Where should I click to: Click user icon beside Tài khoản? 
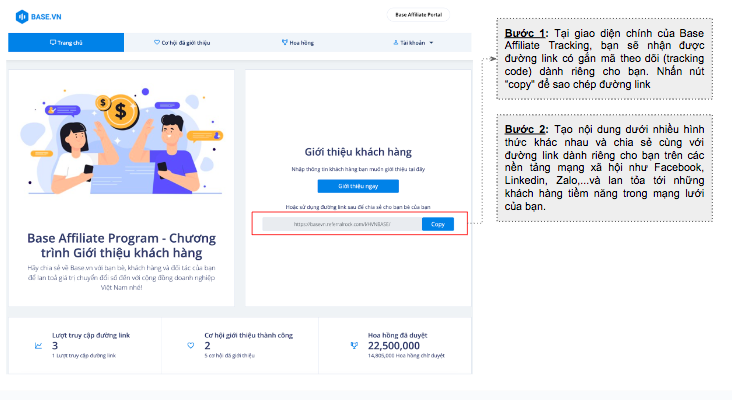(x=396, y=42)
